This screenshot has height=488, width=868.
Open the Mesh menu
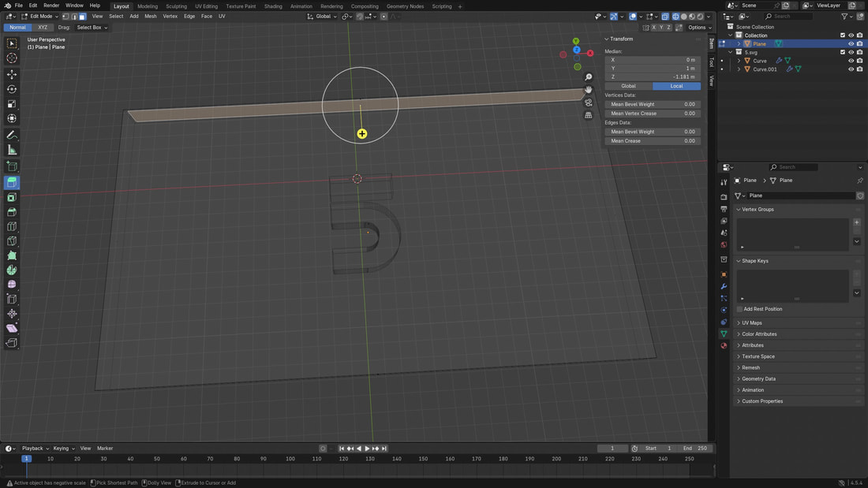point(150,17)
